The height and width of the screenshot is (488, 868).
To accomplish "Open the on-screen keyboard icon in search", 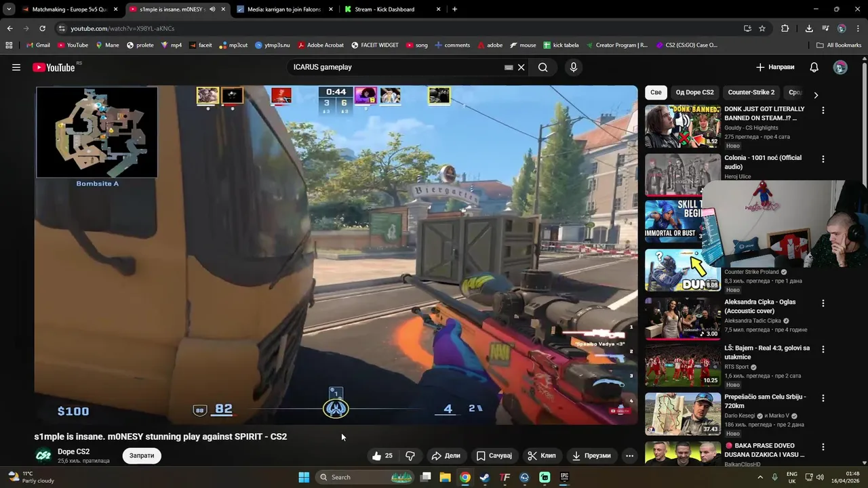I will (x=509, y=67).
